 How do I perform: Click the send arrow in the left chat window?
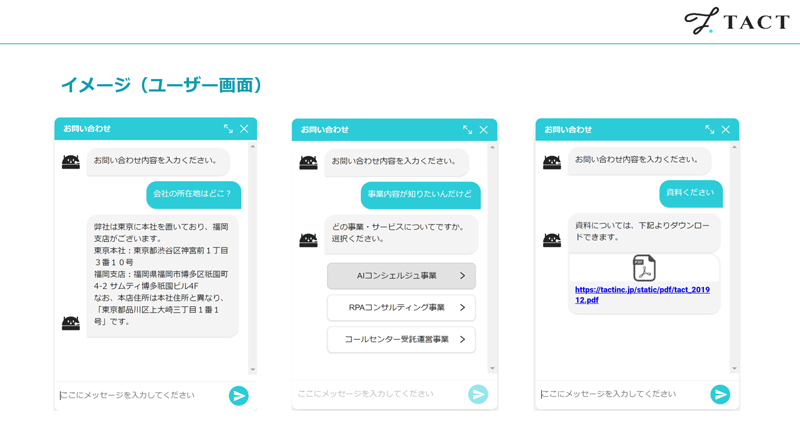238,396
